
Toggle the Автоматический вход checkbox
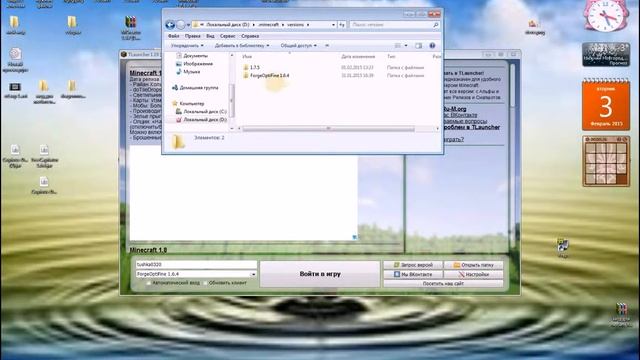[x=149, y=283]
